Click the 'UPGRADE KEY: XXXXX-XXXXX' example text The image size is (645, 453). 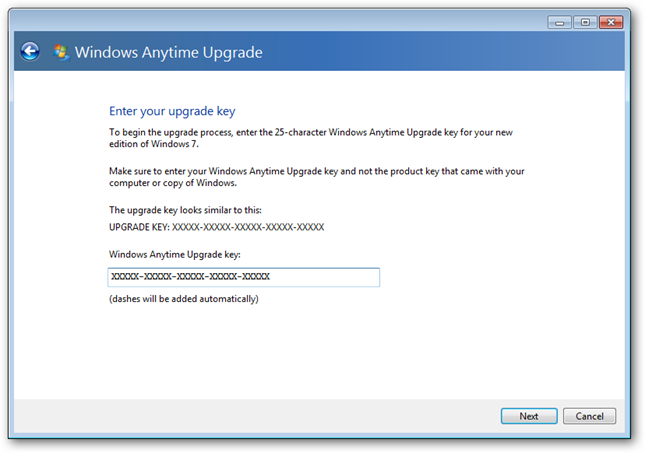pyautogui.click(x=216, y=227)
